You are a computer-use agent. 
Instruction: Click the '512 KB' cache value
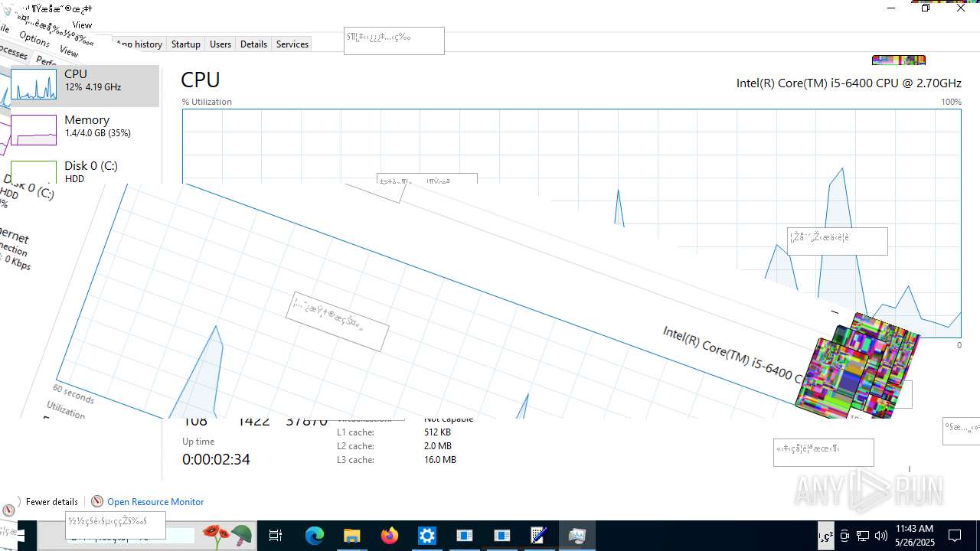(x=437, y=432)
